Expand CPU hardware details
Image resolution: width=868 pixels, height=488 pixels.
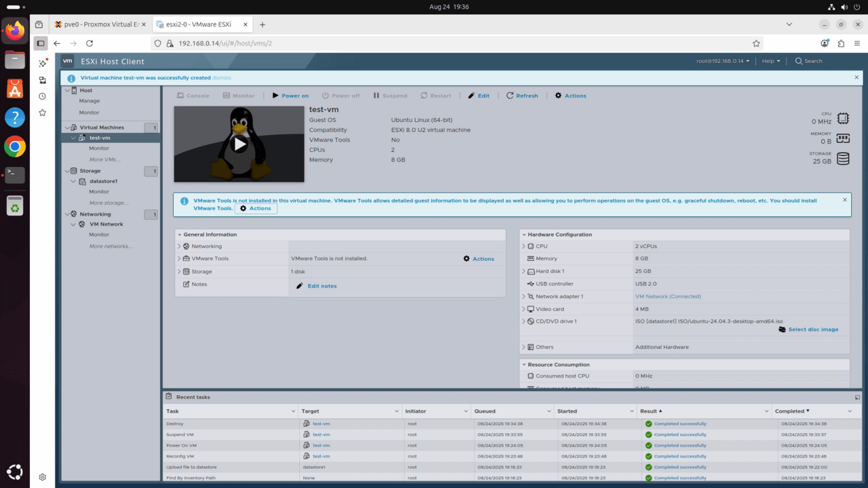[524, 246]
